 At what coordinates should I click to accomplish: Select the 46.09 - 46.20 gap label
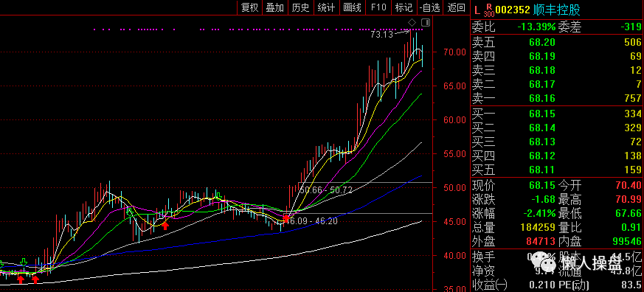coord(311,221)
